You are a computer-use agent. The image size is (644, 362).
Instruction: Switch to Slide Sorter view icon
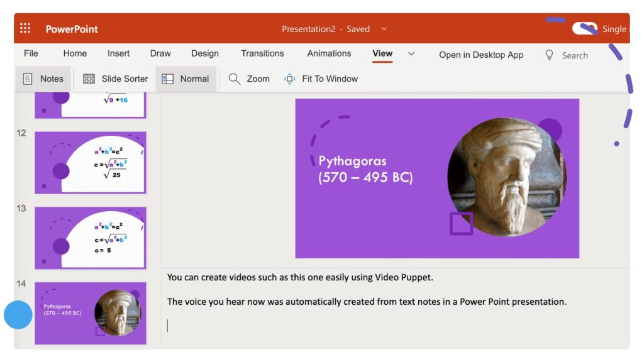[x=89, y=79]
